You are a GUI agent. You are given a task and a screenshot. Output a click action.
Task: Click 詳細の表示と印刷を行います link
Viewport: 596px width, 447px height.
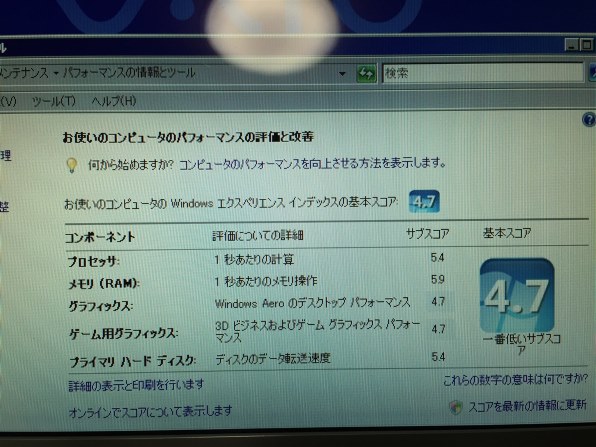point(136,385)
